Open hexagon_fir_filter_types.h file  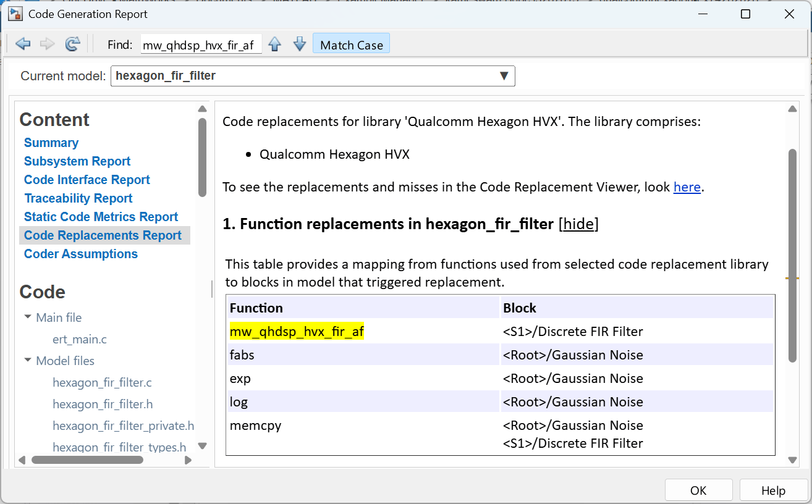pos(119,447)
